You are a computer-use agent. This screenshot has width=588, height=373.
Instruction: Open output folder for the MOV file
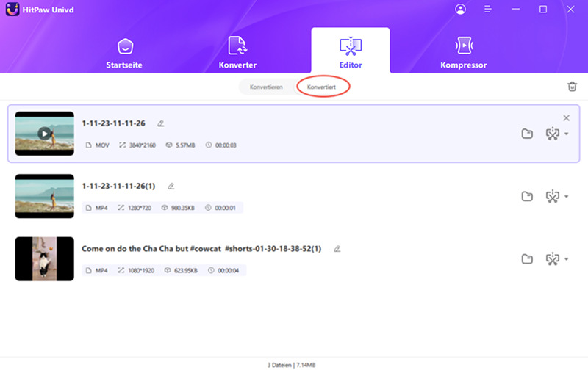[527, 134]
